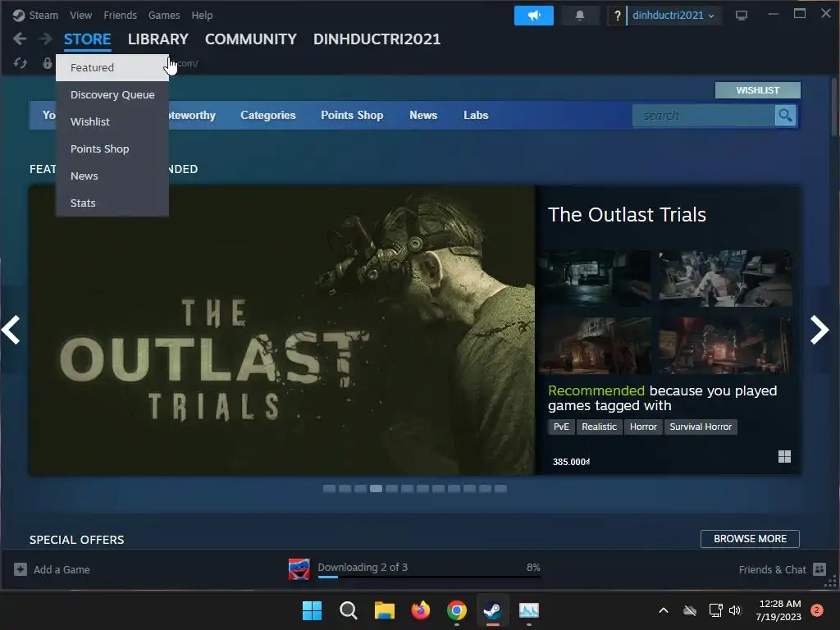Open the Windows Start menu
Image resolution: width=840 pixels, height=630 pixels.
tap(312, 610)
